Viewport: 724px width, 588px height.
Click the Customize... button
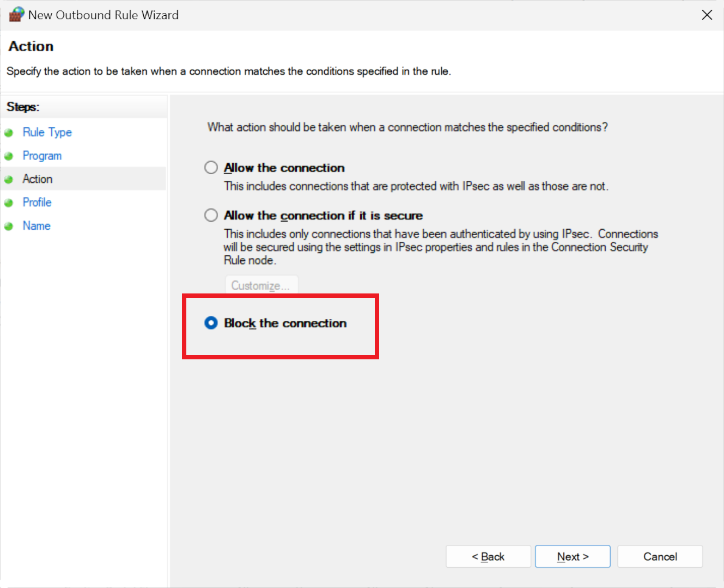pos(261,285)
